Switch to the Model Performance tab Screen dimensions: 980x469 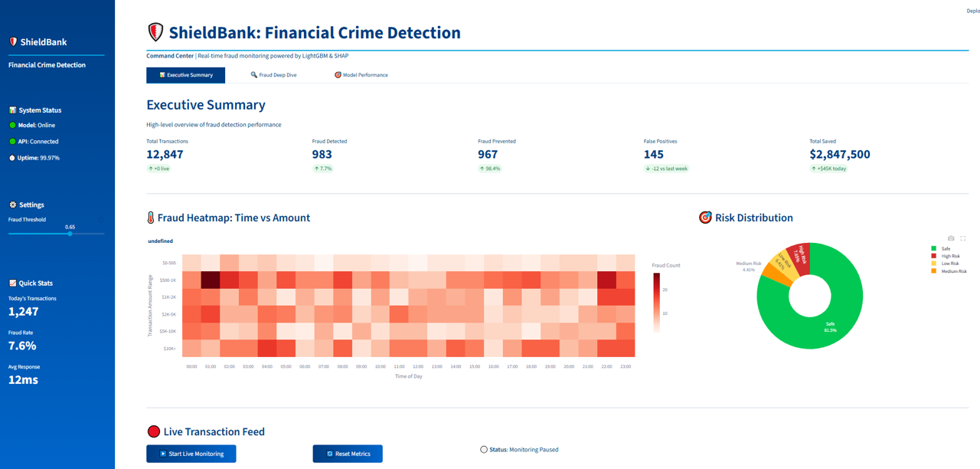pos(361,75)
